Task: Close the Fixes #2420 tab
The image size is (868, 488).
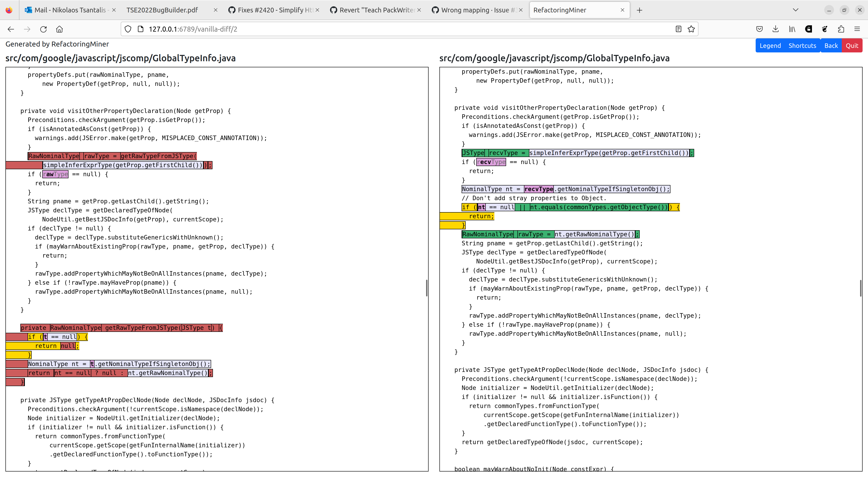Action: point(317,10)
